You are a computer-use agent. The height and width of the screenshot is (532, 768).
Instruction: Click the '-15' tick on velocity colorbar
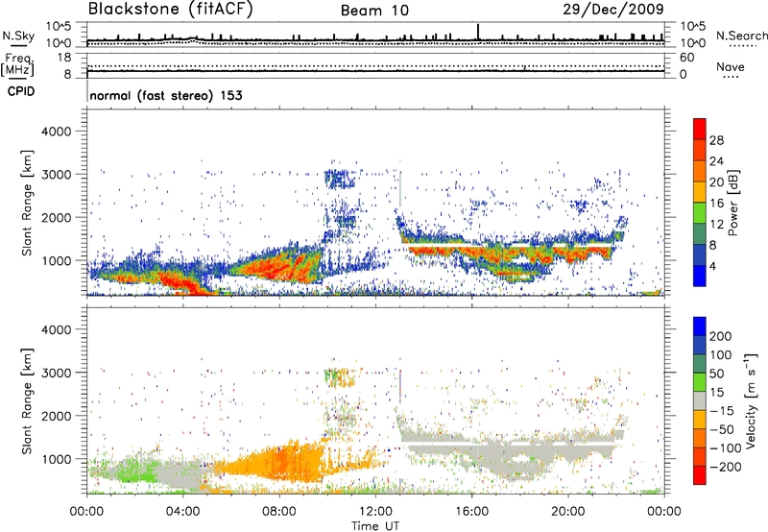coord(722,410)
